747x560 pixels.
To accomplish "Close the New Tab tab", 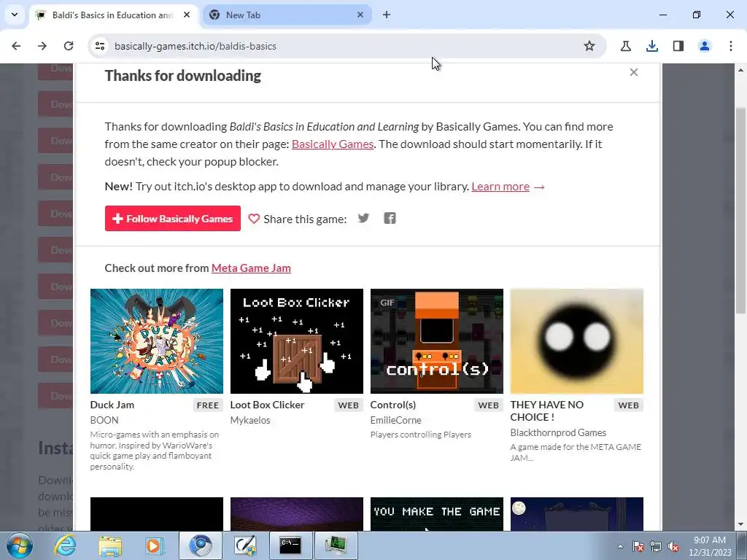I will click(x=360, y=15).
